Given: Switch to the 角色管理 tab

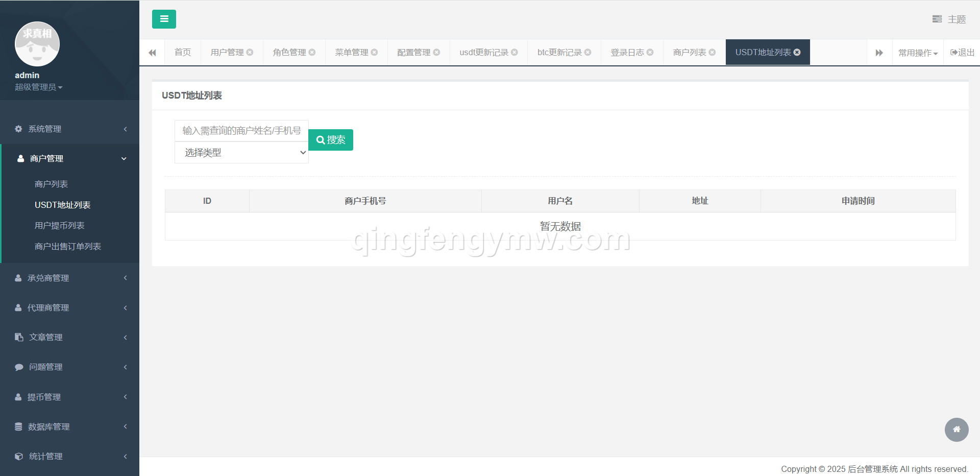Looking at the screenshot, I should (289, 52).
